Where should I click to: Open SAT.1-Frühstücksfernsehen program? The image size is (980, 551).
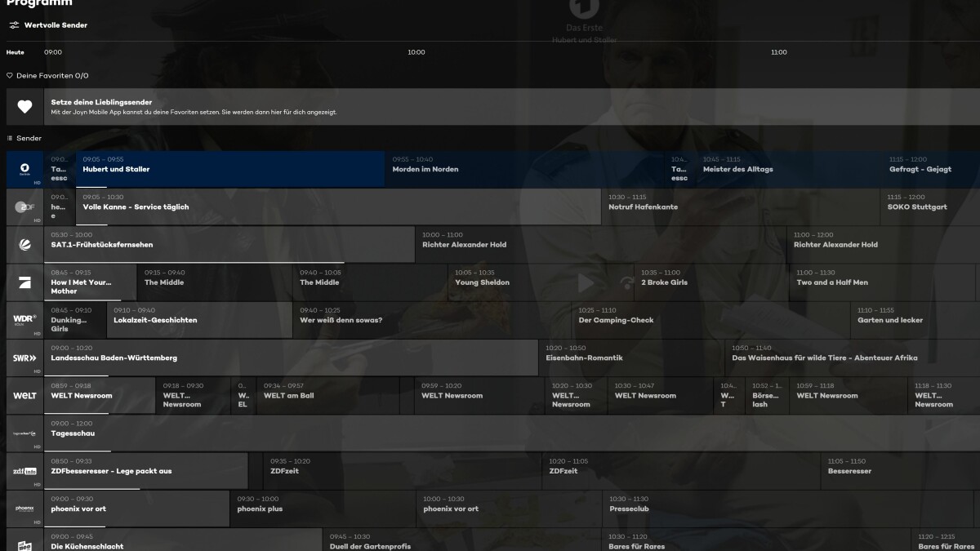[x=229, y=244]
